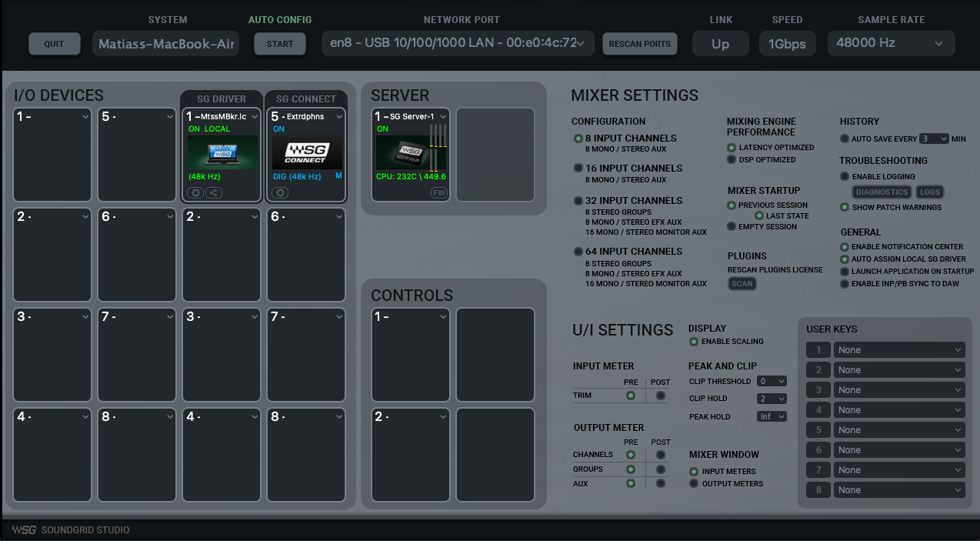
Task: Enable Launch Application On Startup
Action: click(x=845, y=272)
